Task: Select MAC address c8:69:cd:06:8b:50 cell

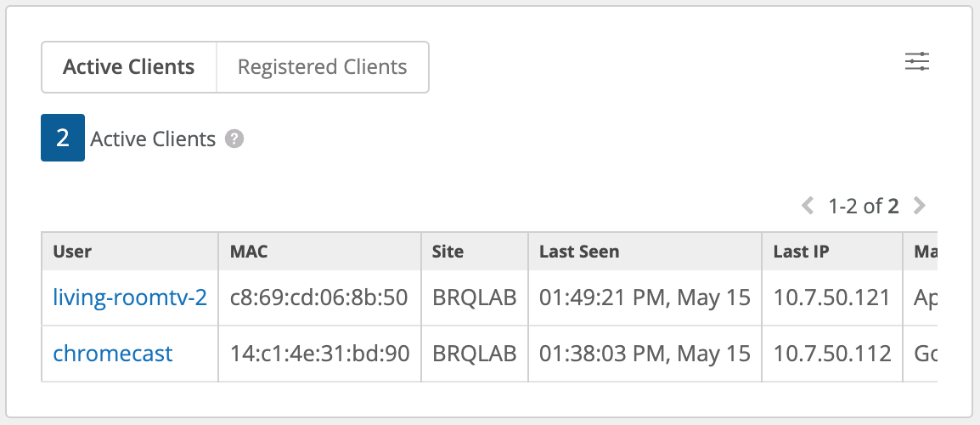Action: click(319, 297)
